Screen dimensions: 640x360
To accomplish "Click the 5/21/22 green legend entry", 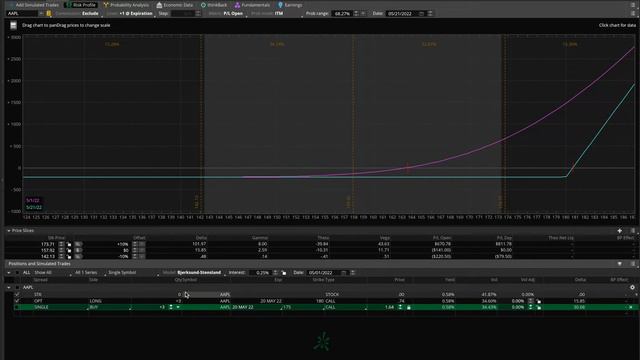I will 34,207.
